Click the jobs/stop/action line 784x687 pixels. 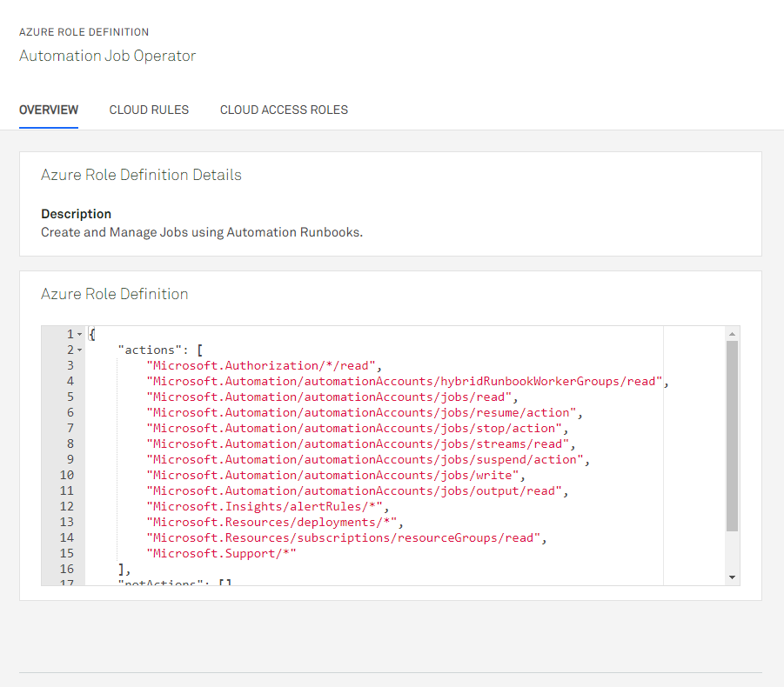(357, 428)
